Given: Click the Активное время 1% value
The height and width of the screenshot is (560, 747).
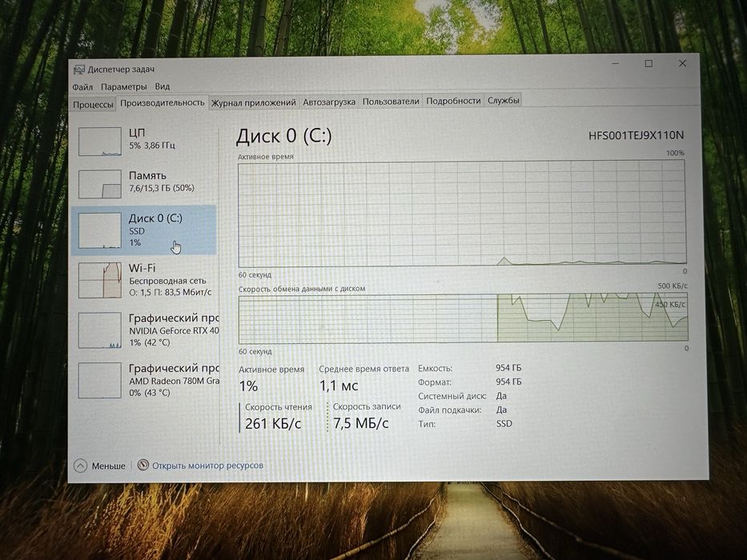Looking at the screenshot, I should [248, 386].
